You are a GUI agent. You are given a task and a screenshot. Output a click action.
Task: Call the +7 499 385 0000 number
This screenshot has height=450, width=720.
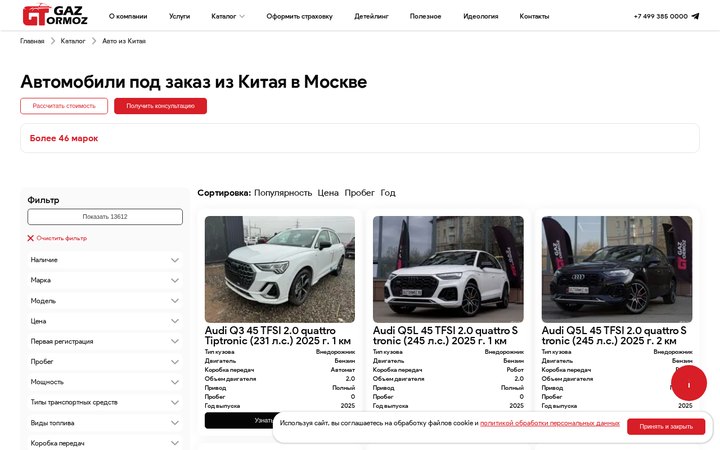pos(660,16)
